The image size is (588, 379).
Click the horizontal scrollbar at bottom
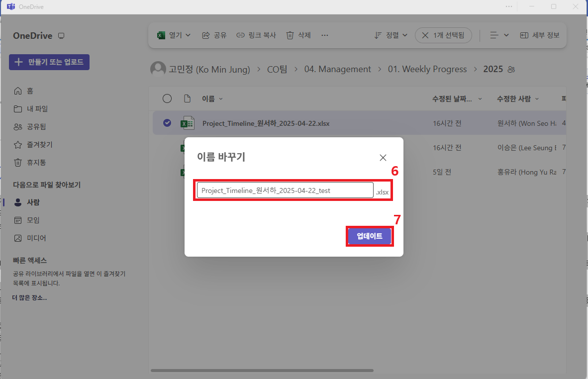262,371
